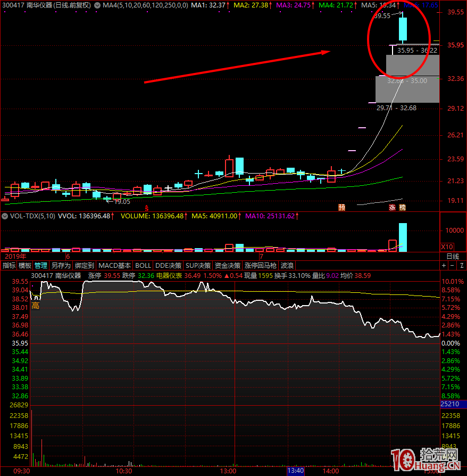
Task: Click the 35.95 - 36.22 gap label
Action: (x=417, y=51)
